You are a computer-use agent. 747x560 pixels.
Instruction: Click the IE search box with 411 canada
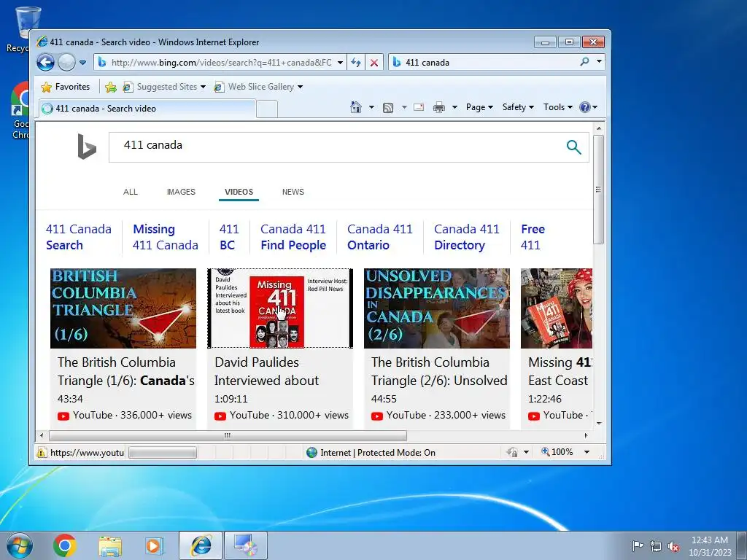pyautogui.click(x=488, y=63)
